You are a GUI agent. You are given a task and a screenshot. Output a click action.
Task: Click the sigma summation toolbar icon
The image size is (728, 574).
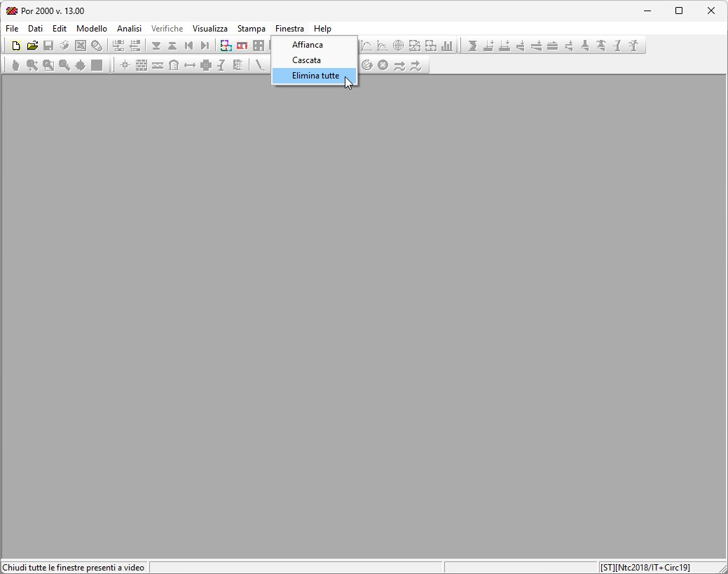(x=472, y=46)
